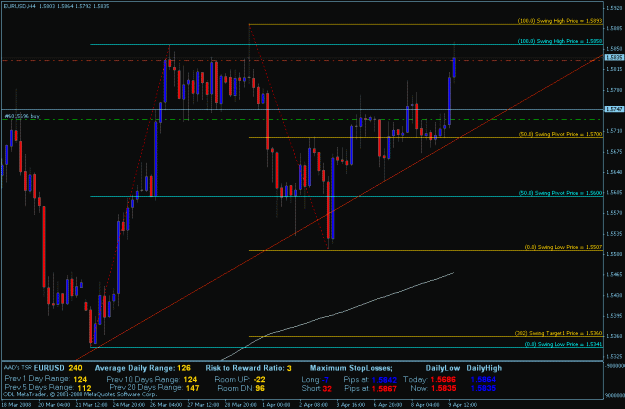
Task: Select the gold Swing Low Price 1.5507 label
Action: click(x=563, y=247)
